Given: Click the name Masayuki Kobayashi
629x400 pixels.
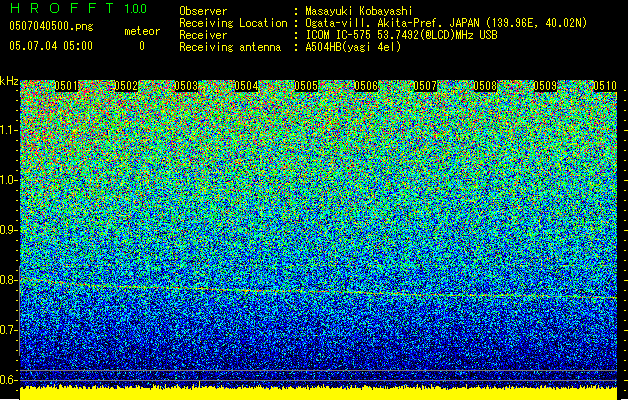Looking at the screenshot, I should pos(359,11).
